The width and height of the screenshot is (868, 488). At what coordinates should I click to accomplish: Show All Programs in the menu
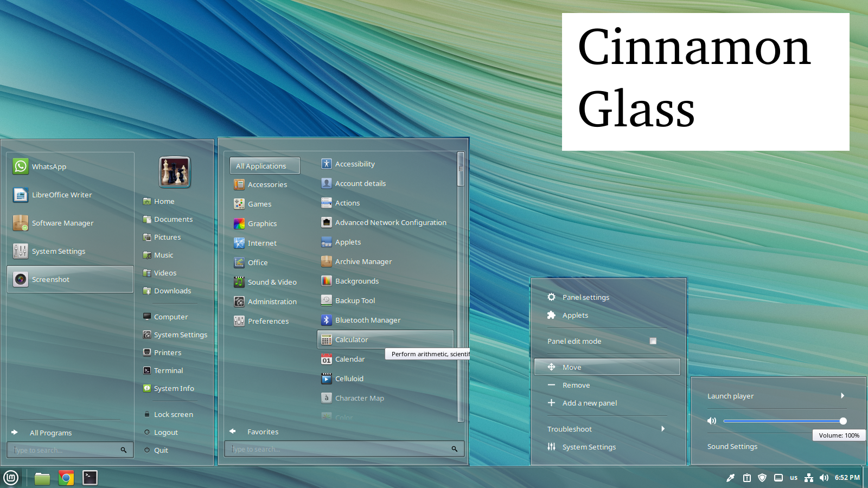(x=50, y=433)
